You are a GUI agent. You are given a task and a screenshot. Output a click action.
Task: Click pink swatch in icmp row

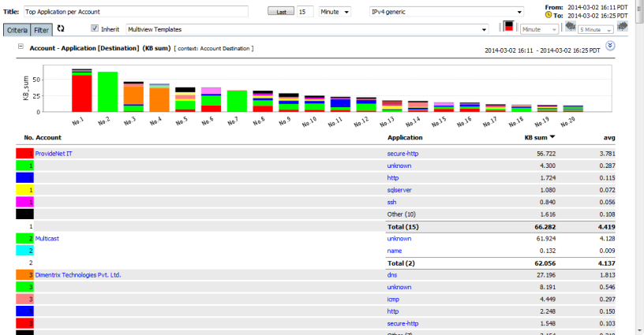[24, 299]
